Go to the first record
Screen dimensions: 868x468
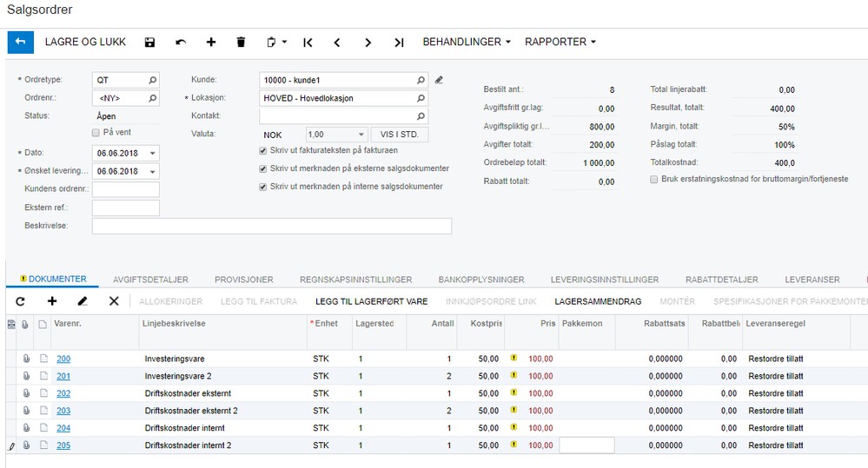(308, 42)
